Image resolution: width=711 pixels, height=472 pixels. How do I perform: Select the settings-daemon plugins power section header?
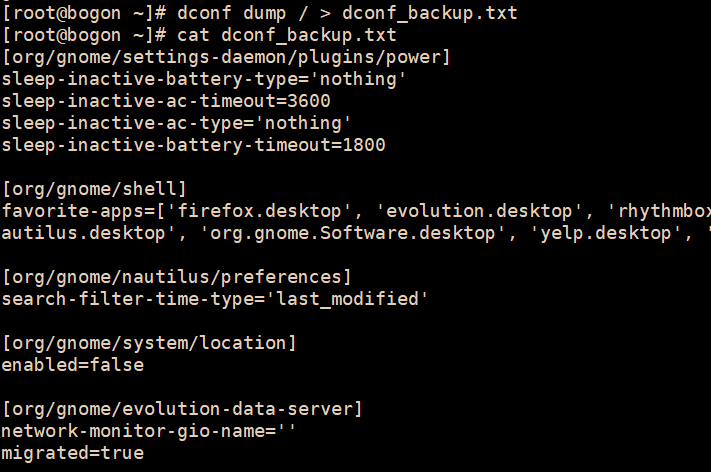click(226, 58)
